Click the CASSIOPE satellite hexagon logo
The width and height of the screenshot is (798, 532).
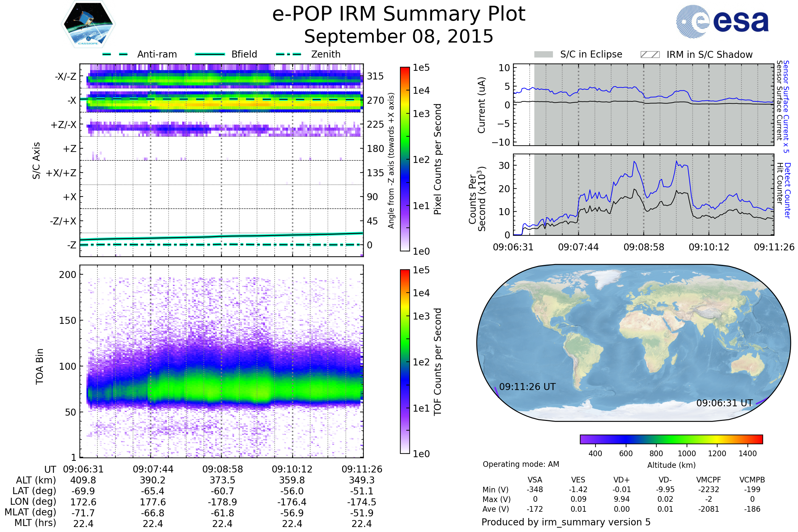coord(88,24)
